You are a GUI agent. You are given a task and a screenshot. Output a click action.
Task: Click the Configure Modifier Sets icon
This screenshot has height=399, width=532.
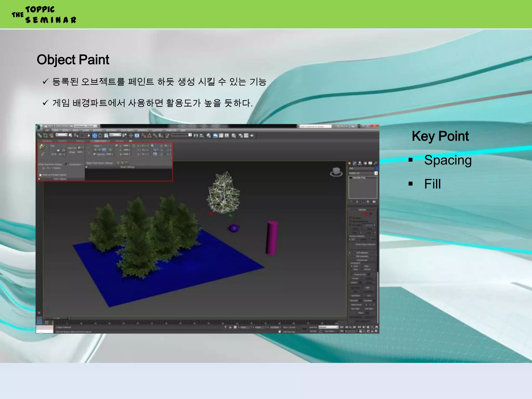(x=374, y=202)
